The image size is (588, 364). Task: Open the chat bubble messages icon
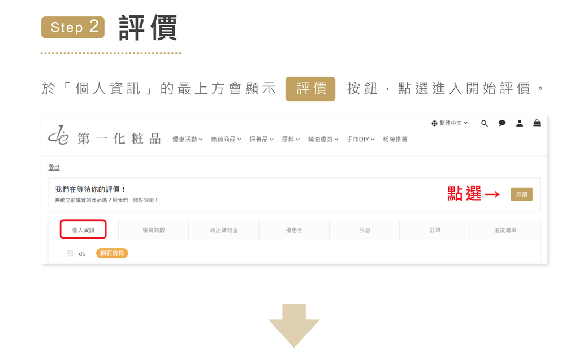point(501,123)
